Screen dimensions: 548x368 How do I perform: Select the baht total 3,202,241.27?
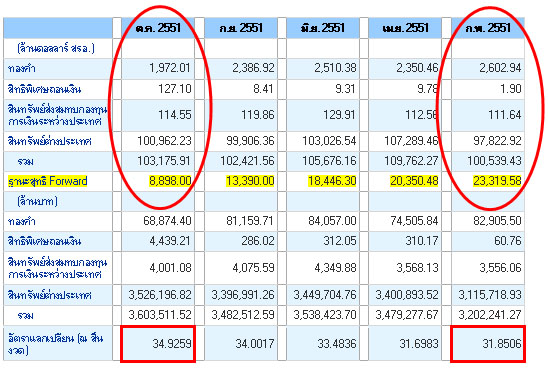tap(490, 315)
